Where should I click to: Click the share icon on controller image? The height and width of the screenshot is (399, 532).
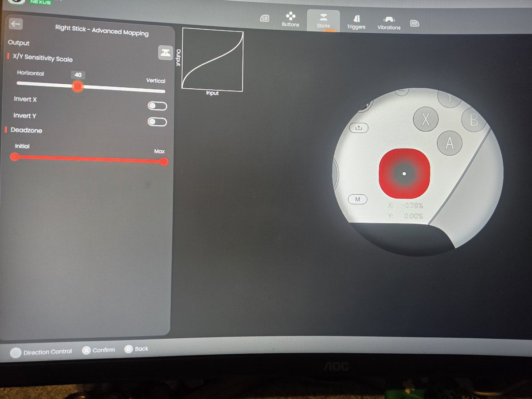(x=359, y=128)
